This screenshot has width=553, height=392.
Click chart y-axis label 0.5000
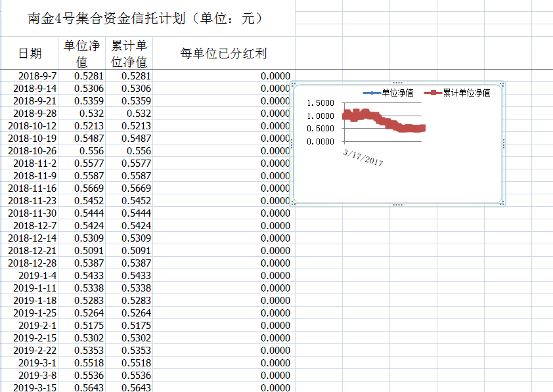pos(321,129)
